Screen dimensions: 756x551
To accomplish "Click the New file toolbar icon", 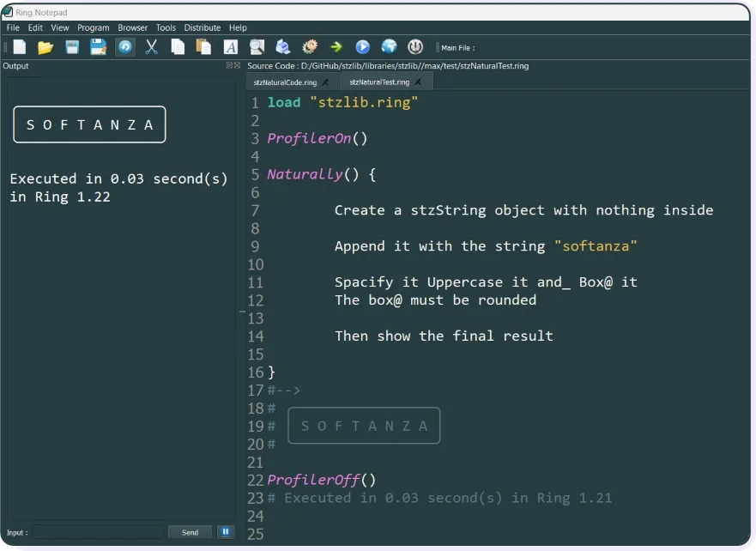I will tap(20, 47).
